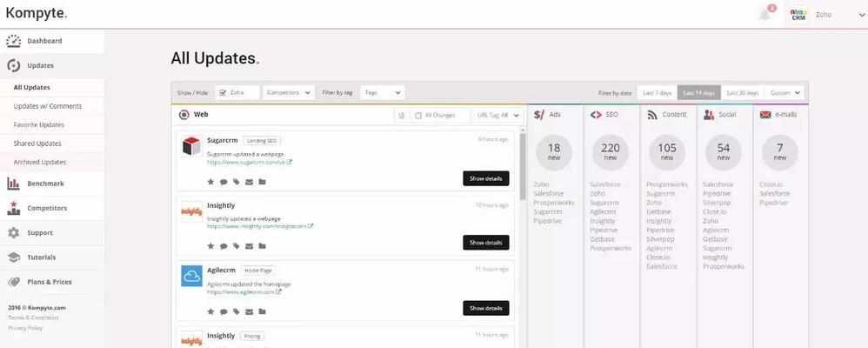Image resolution: width=868 pixels, height=348 pixels.
Task: Select the Last 7 days filter
Action: [658, 92]
